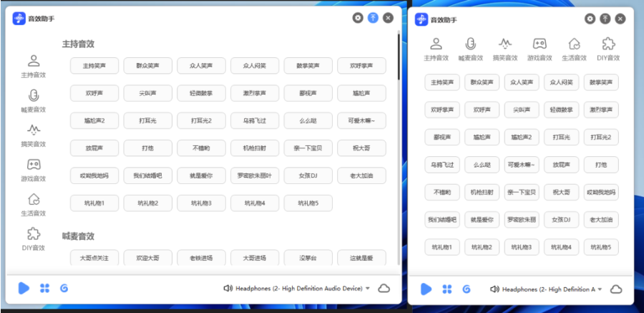
Task: Open four-dot grid icon in left window
Action: (44, 288)
